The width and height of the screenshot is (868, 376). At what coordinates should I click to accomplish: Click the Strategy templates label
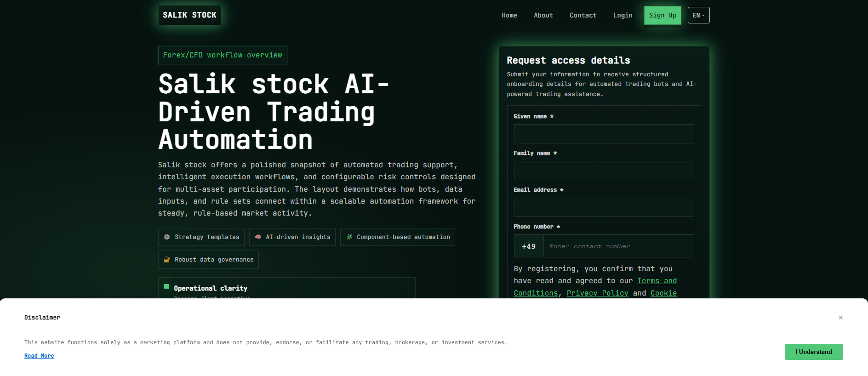point(207,237)
